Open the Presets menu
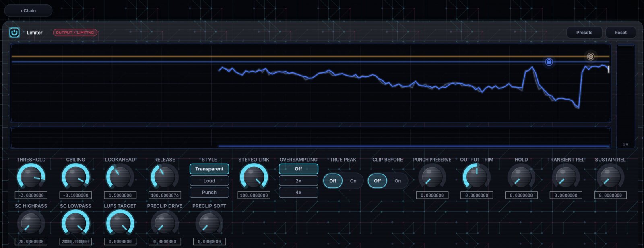Image resolution: width=644 pixels, height=248 pixels. click(x=584, y=33)
